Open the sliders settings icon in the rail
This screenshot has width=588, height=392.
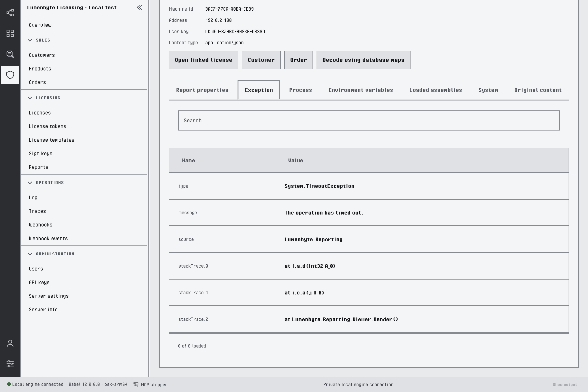coord(10,364)
